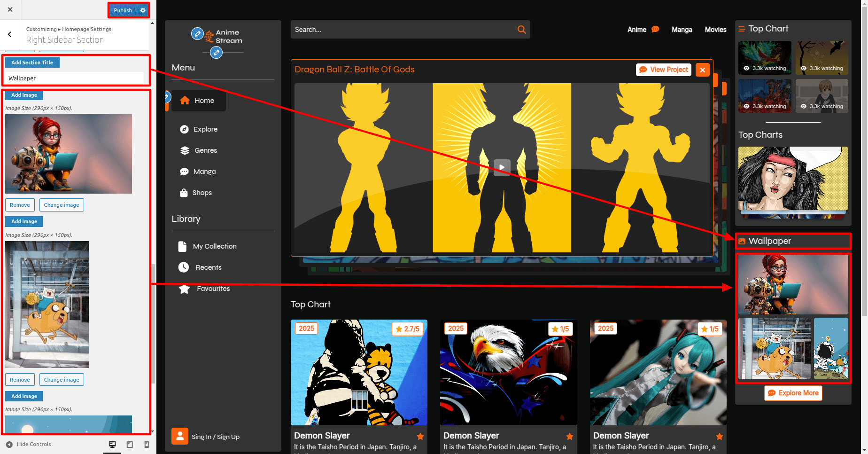Click the pencil edit shortcut on logo
This screenshot has height=454, width=868.
(x=197, y=34)
